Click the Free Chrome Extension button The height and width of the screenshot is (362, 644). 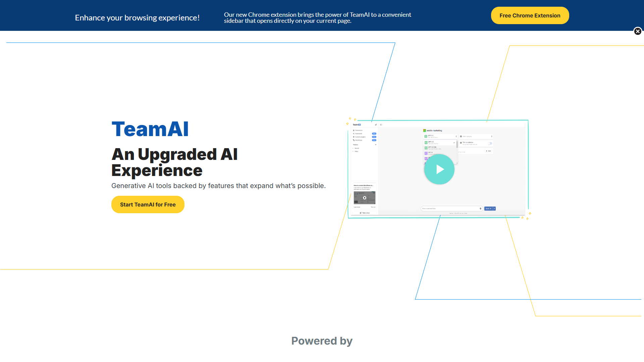(530, 15)
